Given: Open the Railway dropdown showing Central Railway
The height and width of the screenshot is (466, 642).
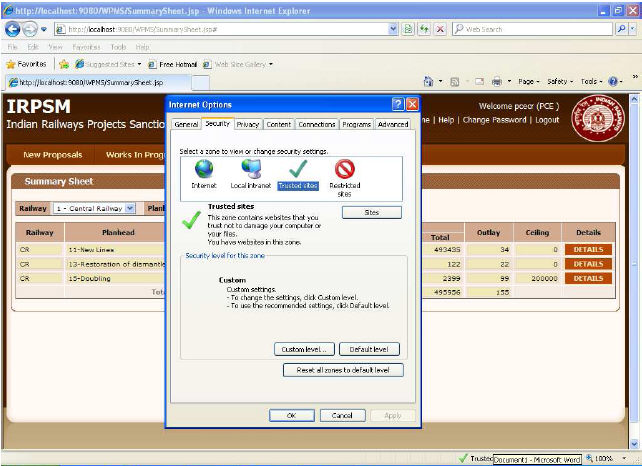Looking at the screenshot, I should [95, 208].
